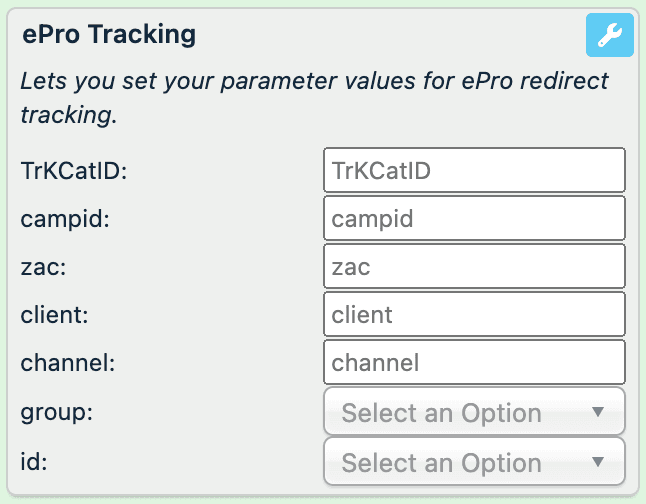Click the id label
646x504 pixels.
pyautogui.click(x=33, y=462)
